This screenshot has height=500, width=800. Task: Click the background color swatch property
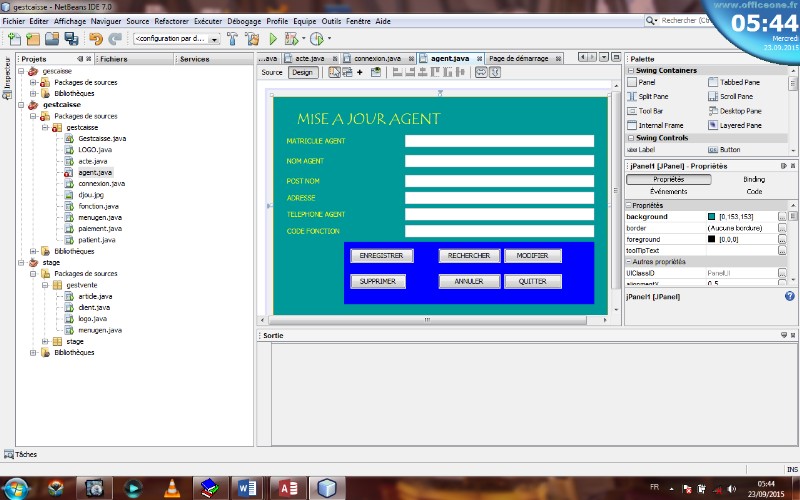tap(711, 216)
